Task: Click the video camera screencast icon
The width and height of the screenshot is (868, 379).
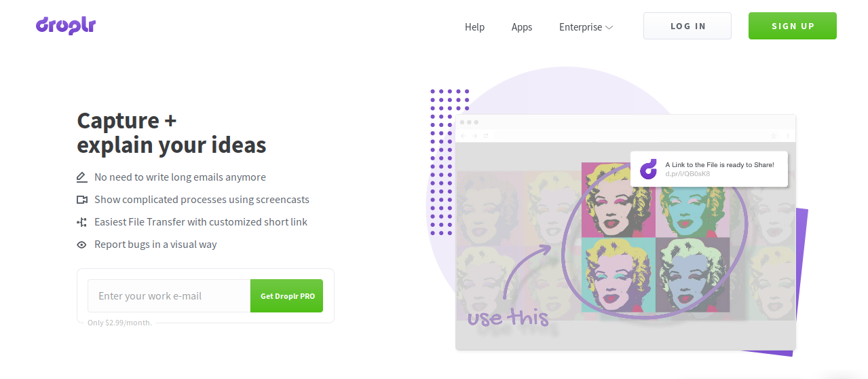Action: pyautogui.click(x=82, y=200)
